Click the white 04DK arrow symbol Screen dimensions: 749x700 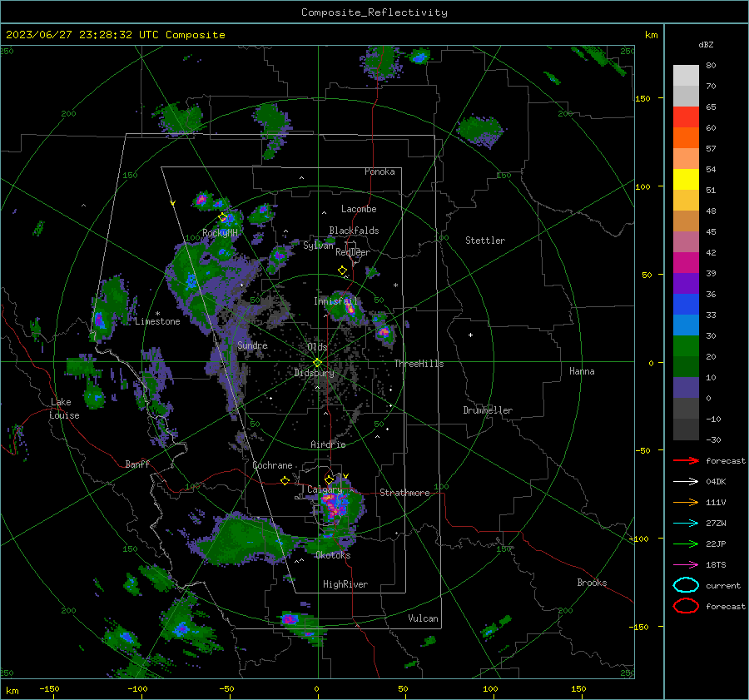pos(686,482)
